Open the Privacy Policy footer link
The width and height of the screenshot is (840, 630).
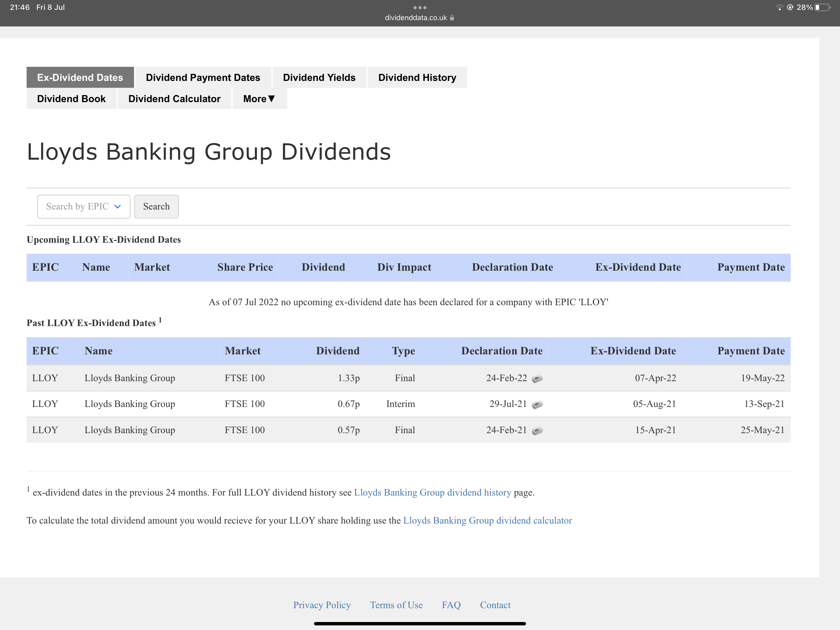click(322, 605)
